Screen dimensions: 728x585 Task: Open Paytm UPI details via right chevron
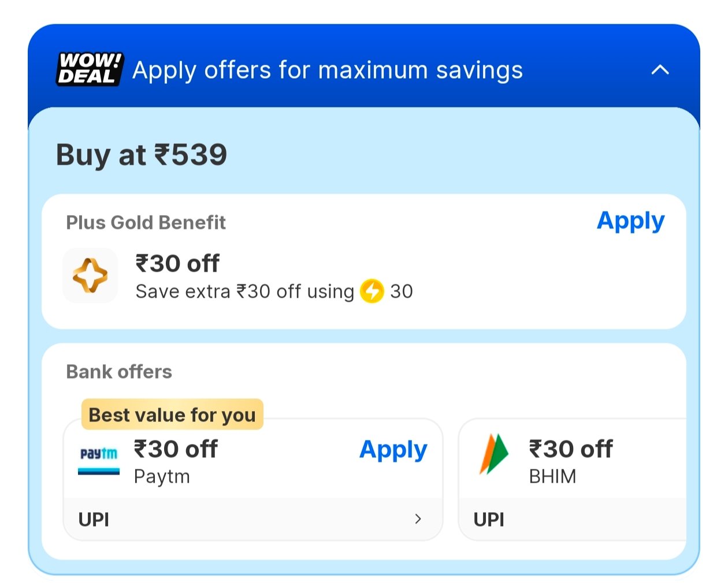click(418, 519)
